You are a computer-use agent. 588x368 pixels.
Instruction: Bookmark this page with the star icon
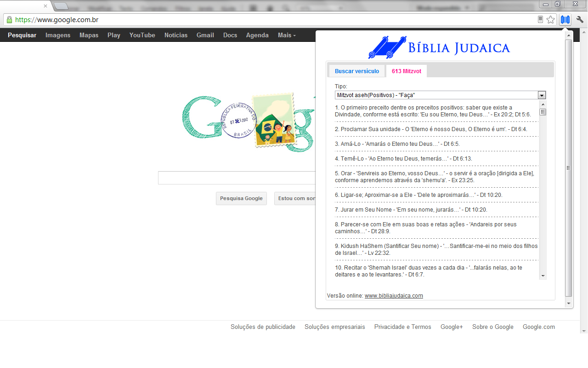click(550, 20)
